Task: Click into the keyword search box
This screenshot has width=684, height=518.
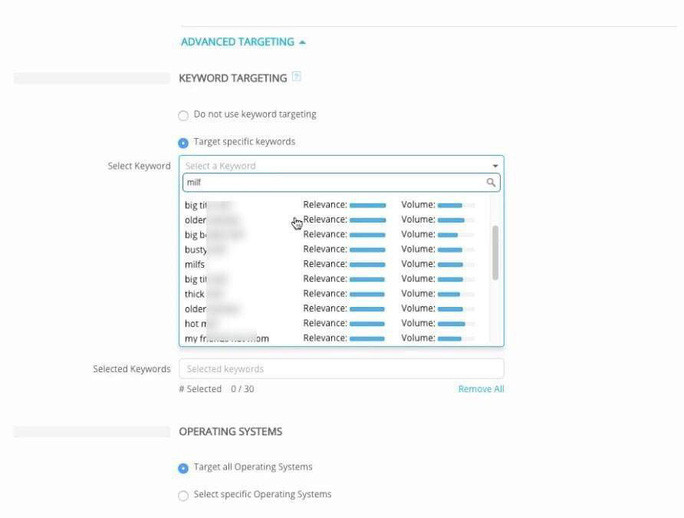Action: point(330,183)
